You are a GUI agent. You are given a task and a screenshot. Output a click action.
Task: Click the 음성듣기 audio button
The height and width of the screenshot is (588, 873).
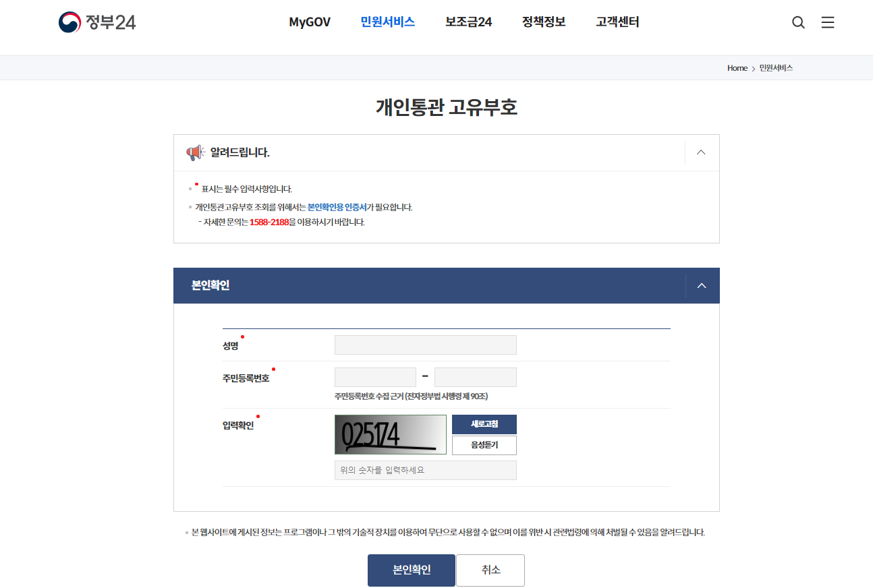click(x=484, y=445)
